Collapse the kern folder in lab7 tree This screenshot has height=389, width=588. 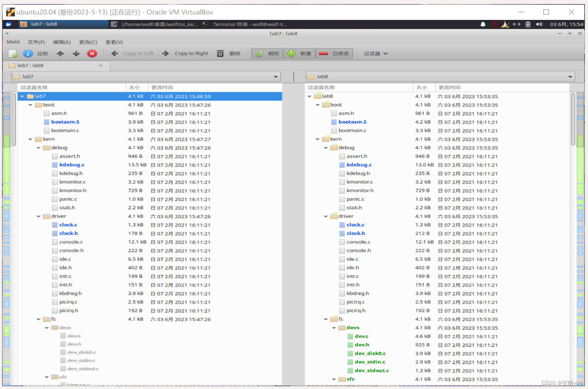30,139
